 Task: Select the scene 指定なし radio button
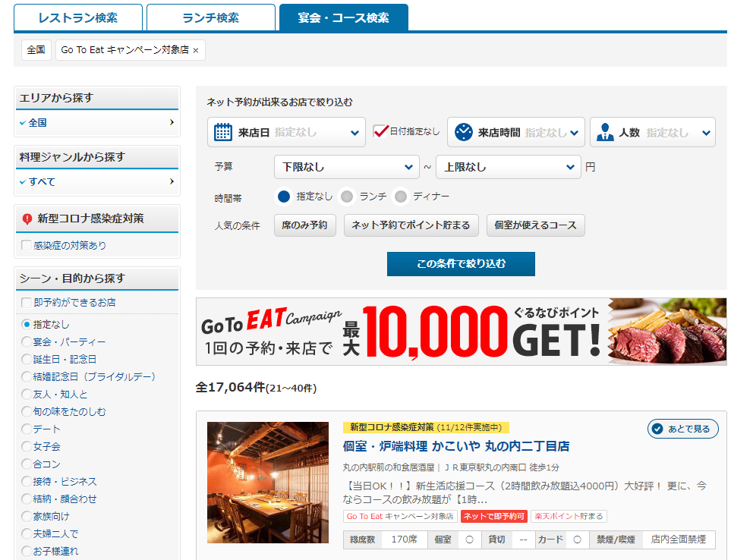tap(27, 324)
